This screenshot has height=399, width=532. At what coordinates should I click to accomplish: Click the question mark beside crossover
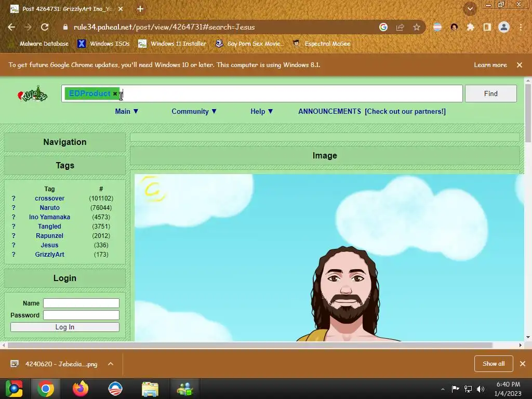click(x=14, y=198)
